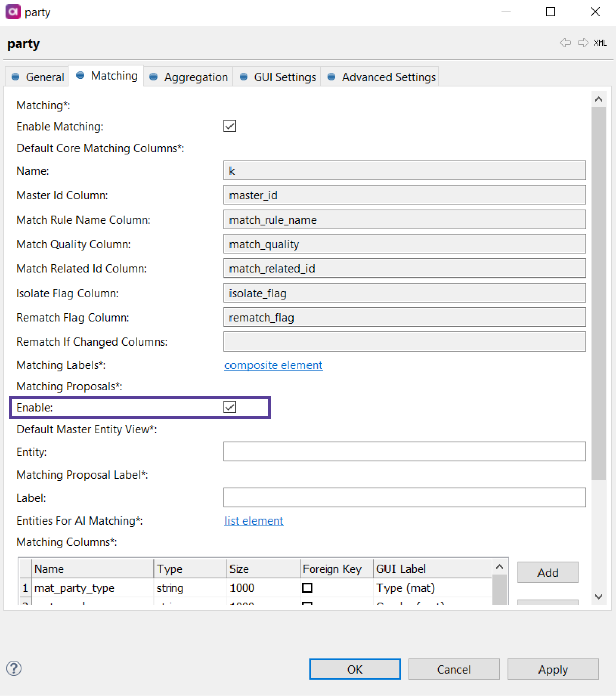Image resolution: width=616 pixels, height=696 pixels.
Task: Open the help question mark icon
Action: tap(14, 669)
